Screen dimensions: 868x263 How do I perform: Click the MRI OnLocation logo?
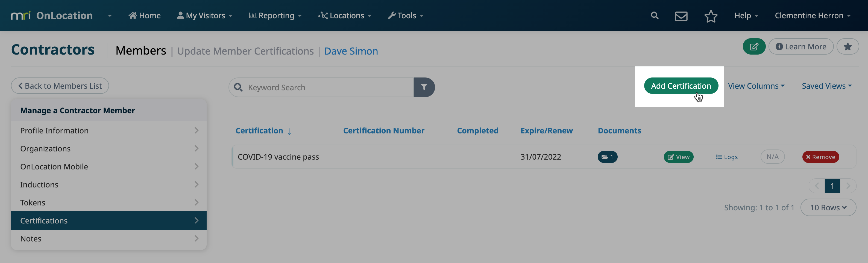click(x=52, y=16)
